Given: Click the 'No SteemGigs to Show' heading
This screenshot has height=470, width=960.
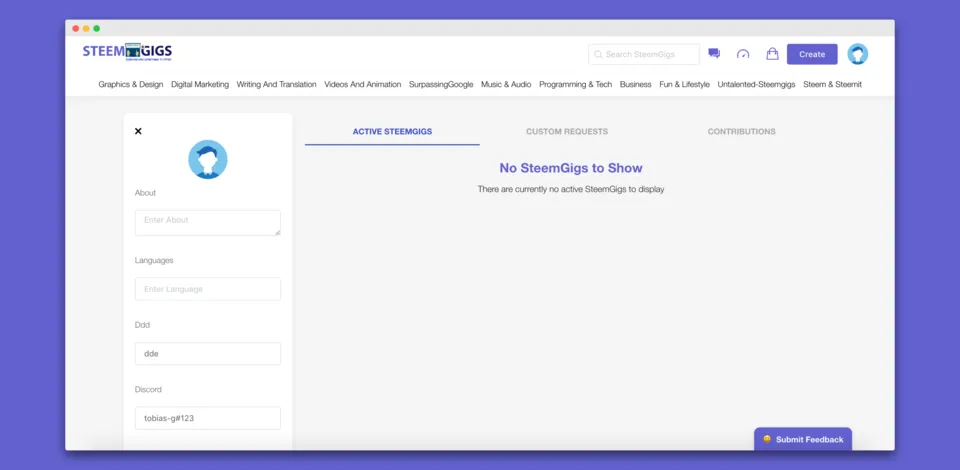Looking at the screenshot, I should [x=571, y=168].
